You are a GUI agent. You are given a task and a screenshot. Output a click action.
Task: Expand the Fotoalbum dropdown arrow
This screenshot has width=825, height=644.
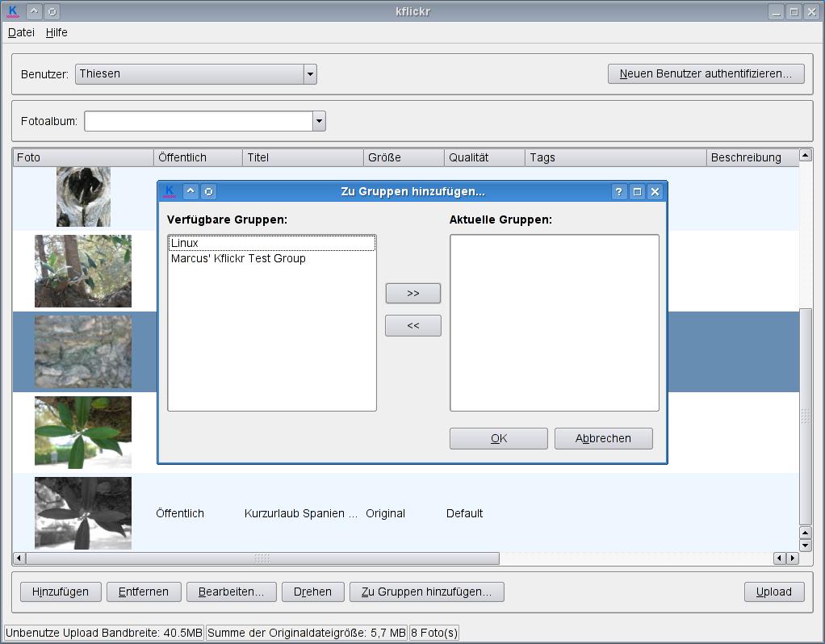[x=319, y=121]
